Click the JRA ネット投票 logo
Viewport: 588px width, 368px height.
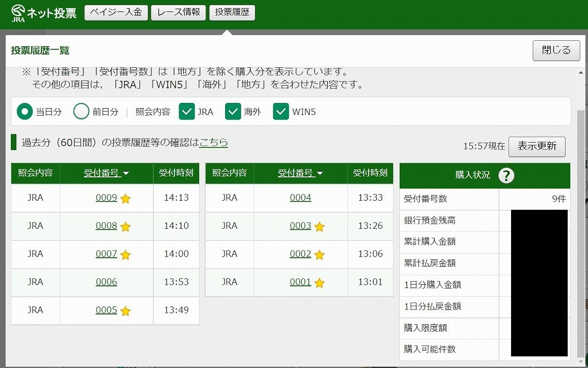coord(44,13)
